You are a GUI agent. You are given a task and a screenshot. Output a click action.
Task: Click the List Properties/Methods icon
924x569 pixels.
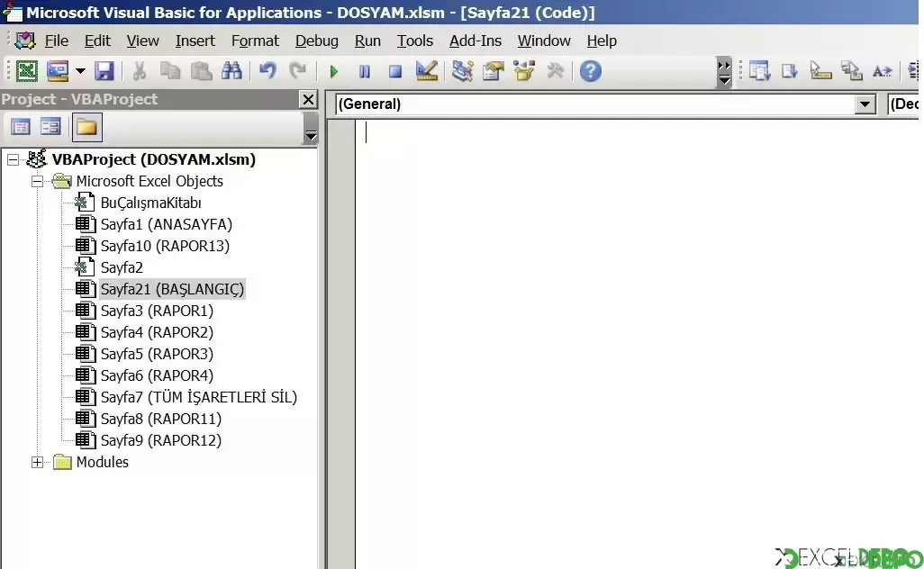coord(759,71)
